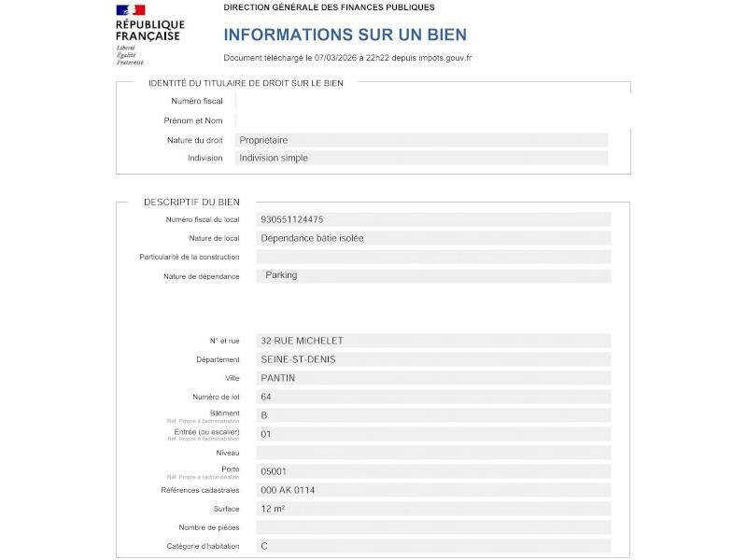This screenshot has width=747, height=560.
Task: Click the Indivision simple field
Action: [x=421, y=158]
